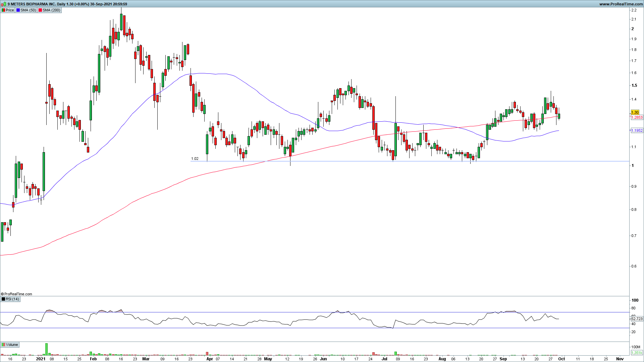Click the blue 1.1952 SMA value tag

(637, 130)
